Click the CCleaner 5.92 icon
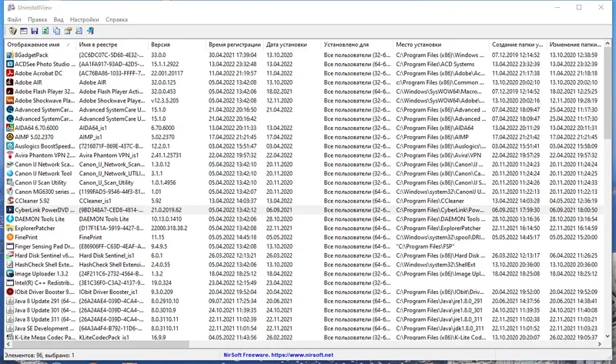616x364 pixels. (x=10, y=201)
